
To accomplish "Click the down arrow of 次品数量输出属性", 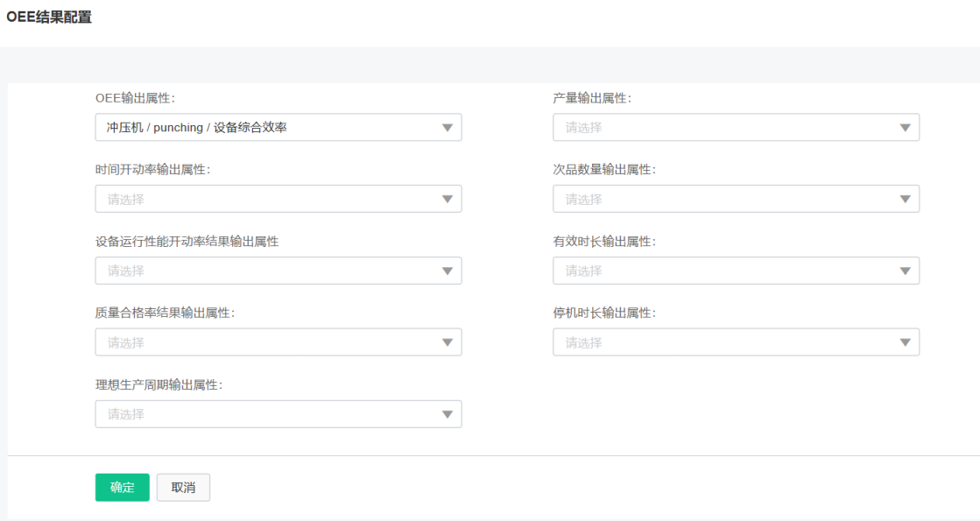I will (905, 200).
